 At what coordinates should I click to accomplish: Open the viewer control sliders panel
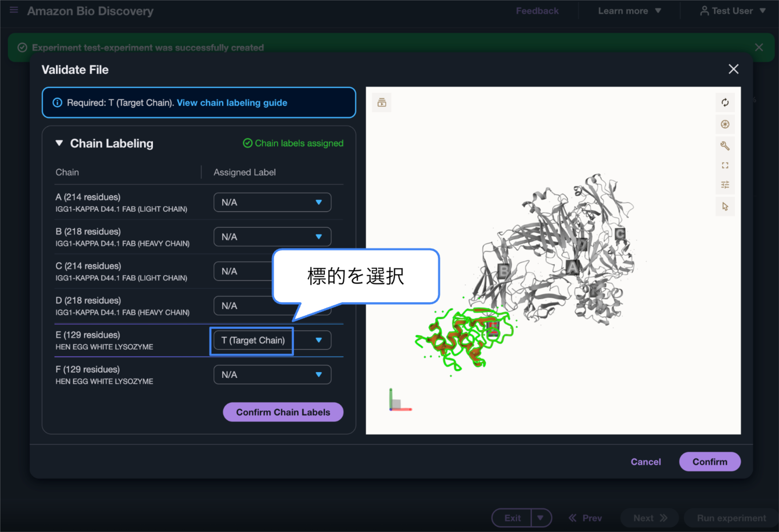click(x=725, y=185)
